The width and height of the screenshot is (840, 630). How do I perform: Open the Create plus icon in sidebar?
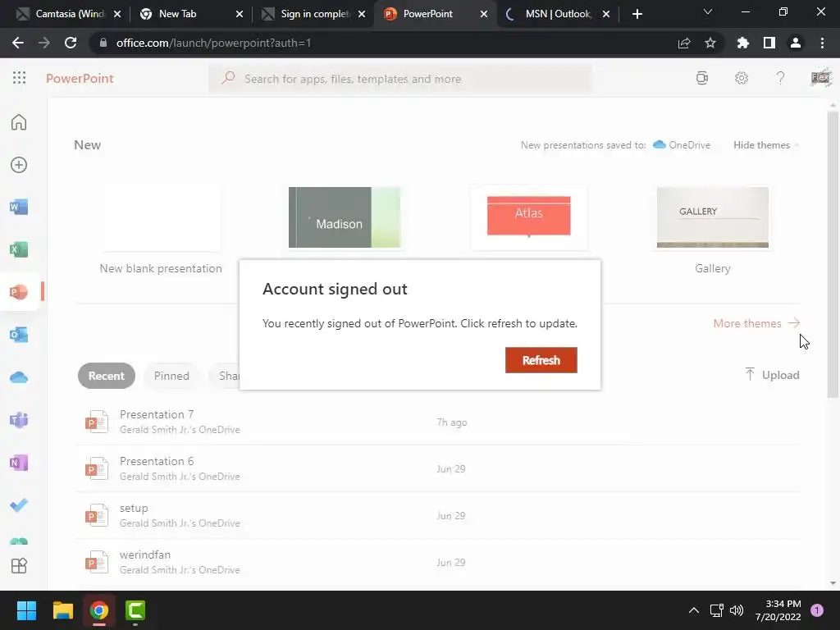click(x=19, y=165)
